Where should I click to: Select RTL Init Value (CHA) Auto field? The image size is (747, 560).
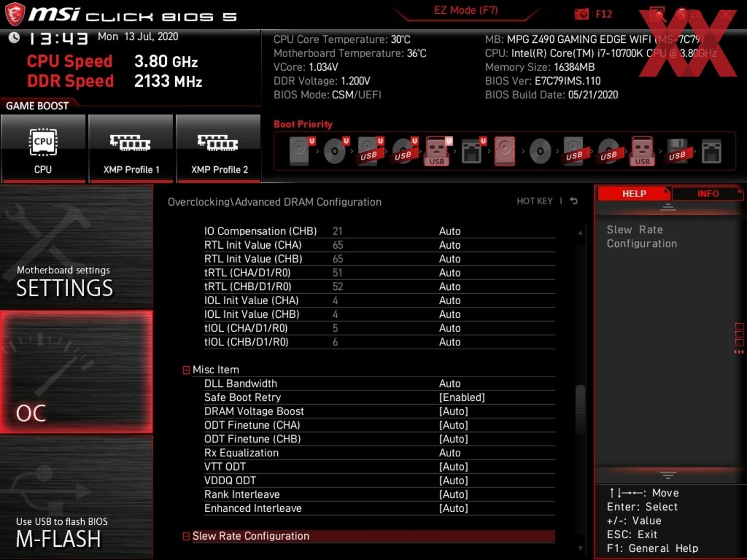click(450, 245)
